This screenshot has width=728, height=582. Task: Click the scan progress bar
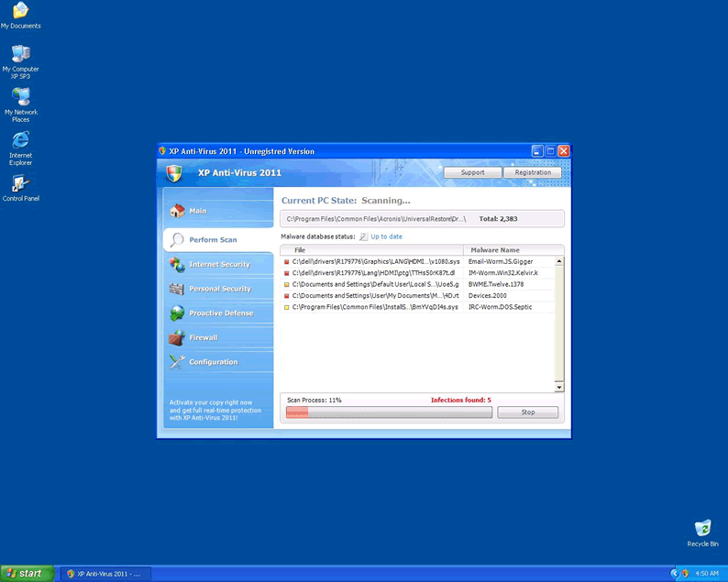387,412
